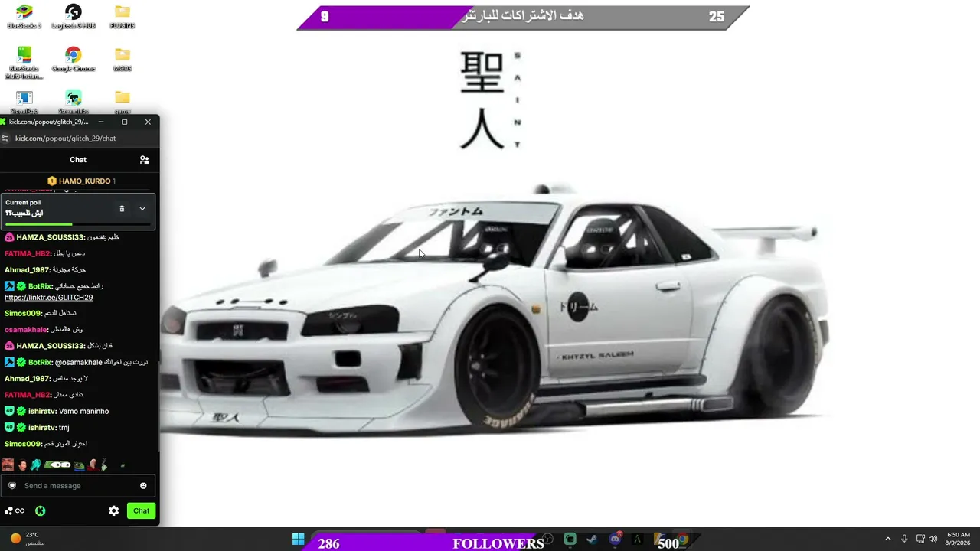Click the Chat header title
Image resolution: width=980 pixels, height=551 pixels.
tap(78, 160)
